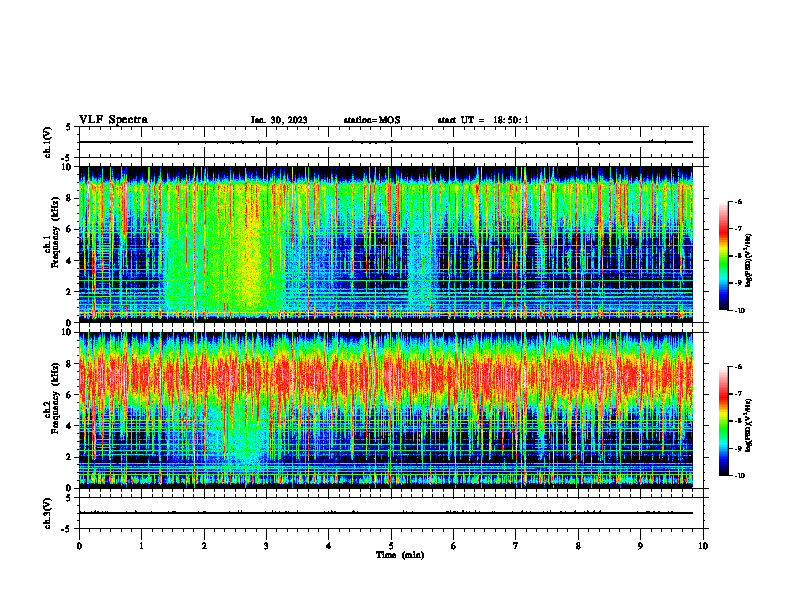Click time-axis tick label "3"
792x612 pixels.
click(266, 546)
